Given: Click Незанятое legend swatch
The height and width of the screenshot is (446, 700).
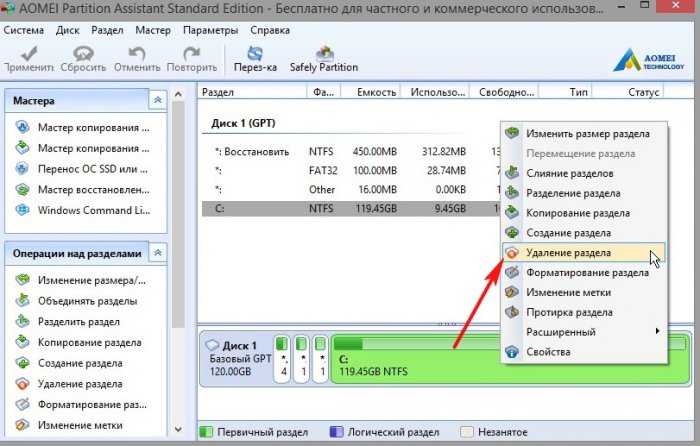Looking at the screenshot, I should 467,432.
